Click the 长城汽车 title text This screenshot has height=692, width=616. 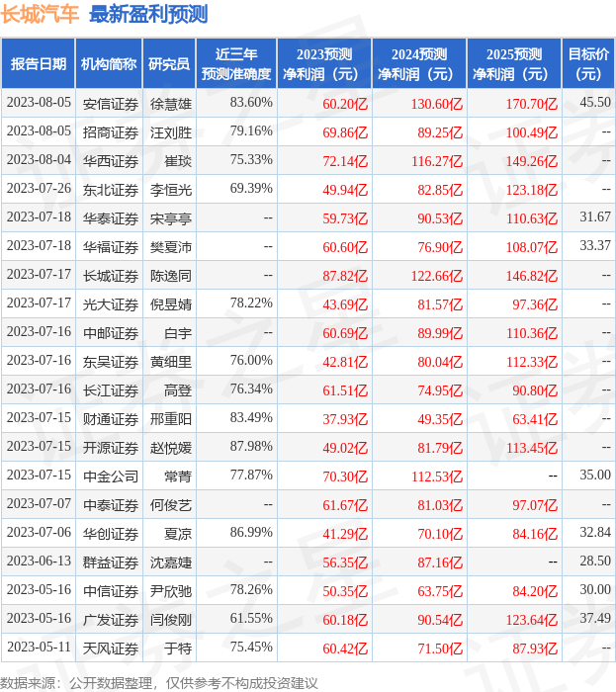click(x=40, y=14)
